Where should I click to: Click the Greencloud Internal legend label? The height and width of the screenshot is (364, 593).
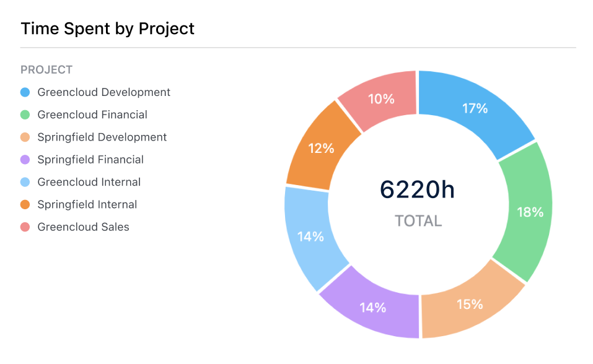click(89, 182)
